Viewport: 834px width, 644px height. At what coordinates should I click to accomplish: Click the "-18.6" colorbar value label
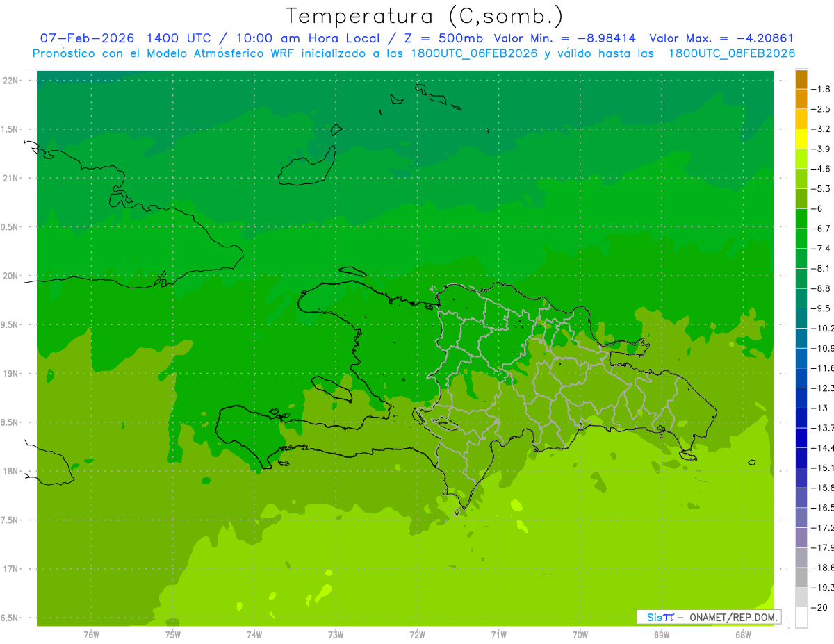pos(822,568)
